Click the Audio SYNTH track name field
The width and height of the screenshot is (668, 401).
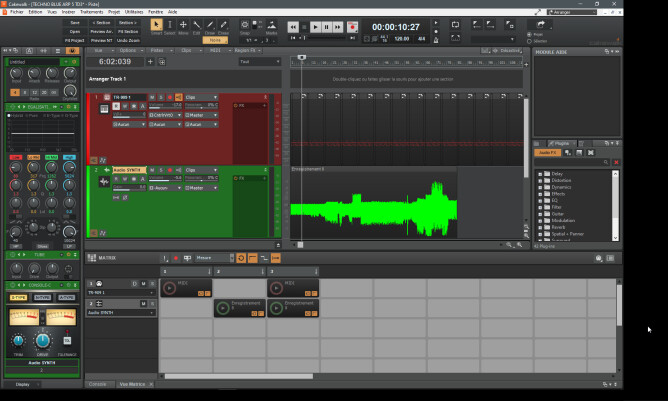(x=130, y=170)
